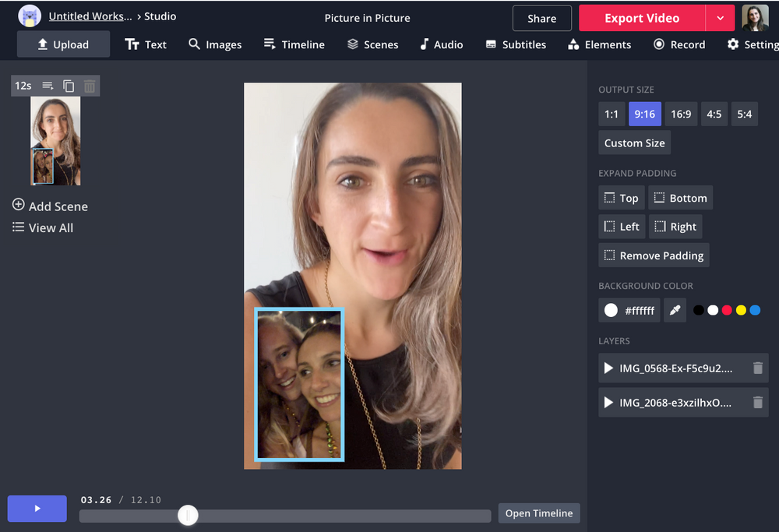Click the Kapwing cat logo
The image size is (779, 532).
tap(30, 16)
